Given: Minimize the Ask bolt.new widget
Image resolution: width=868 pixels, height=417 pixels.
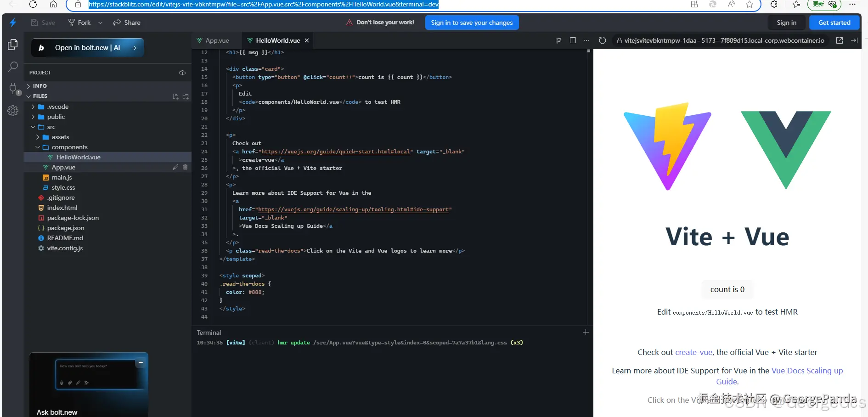Looking at the screenshot, I should point(141,363).
